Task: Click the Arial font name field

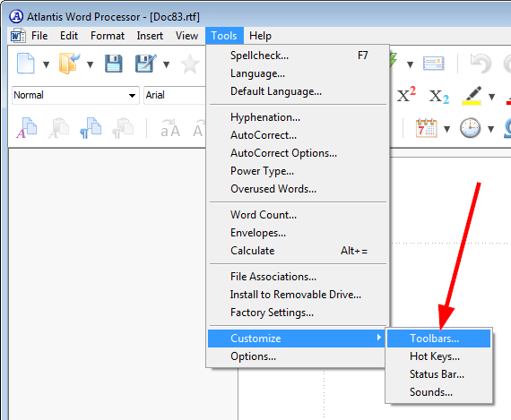Action: [175, 95]
